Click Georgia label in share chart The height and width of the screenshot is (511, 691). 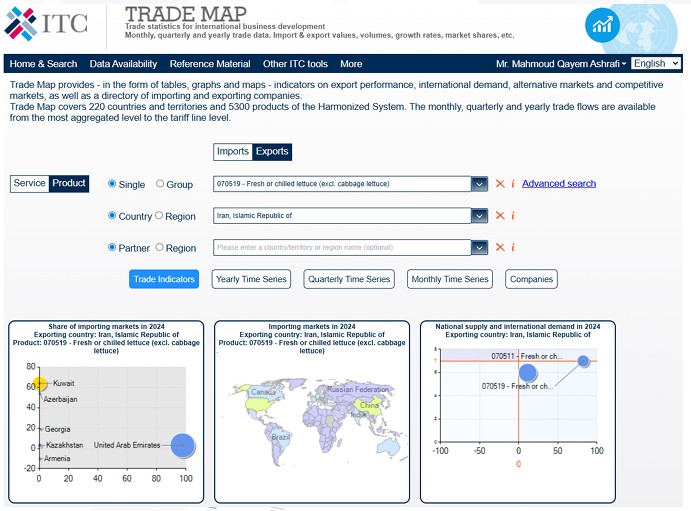57,429
